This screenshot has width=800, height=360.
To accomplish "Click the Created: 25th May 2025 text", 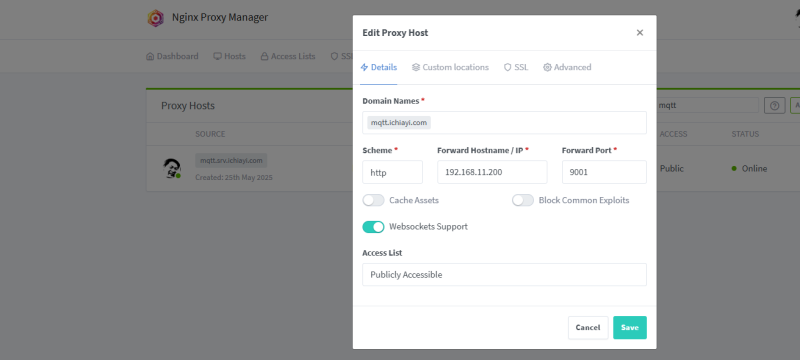I will tap(234, 177).
